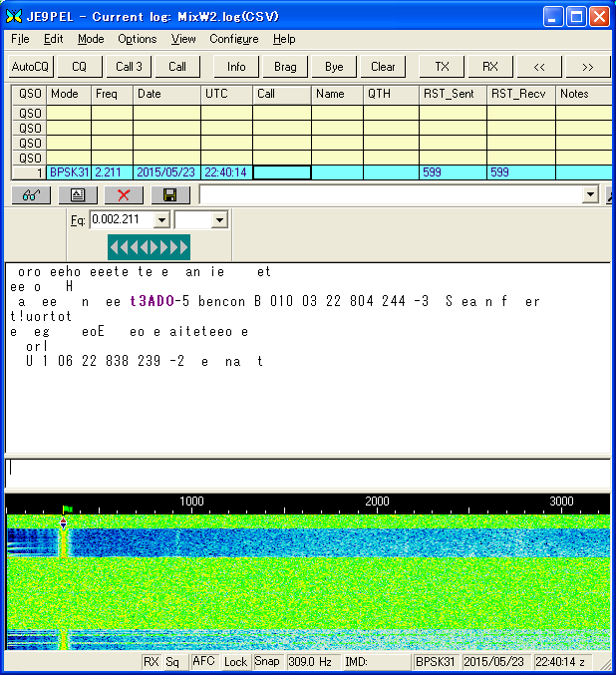The width and height of the screenshot is (616, 675).
Task: Click the AutoCQ macro button
Action: (31, 67)
